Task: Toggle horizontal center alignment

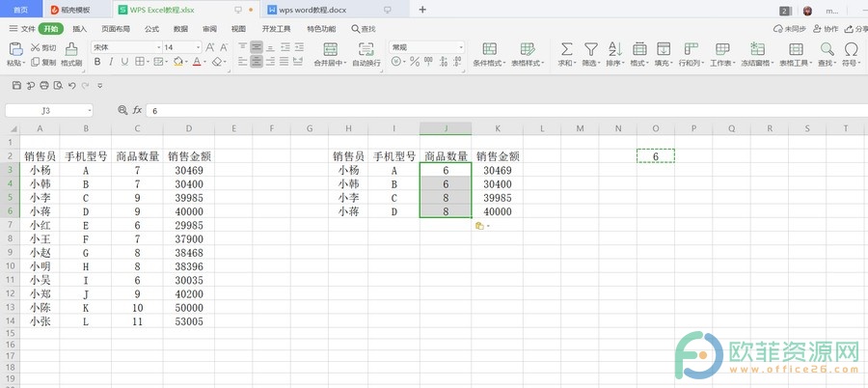Action: click(x=257, y=62)
